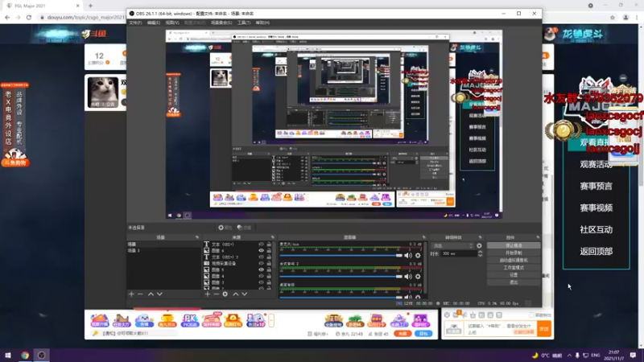Screen dimensions: 644x362
Task: Pop out the 来源 dock panel
Action: [x=273, y=237]
